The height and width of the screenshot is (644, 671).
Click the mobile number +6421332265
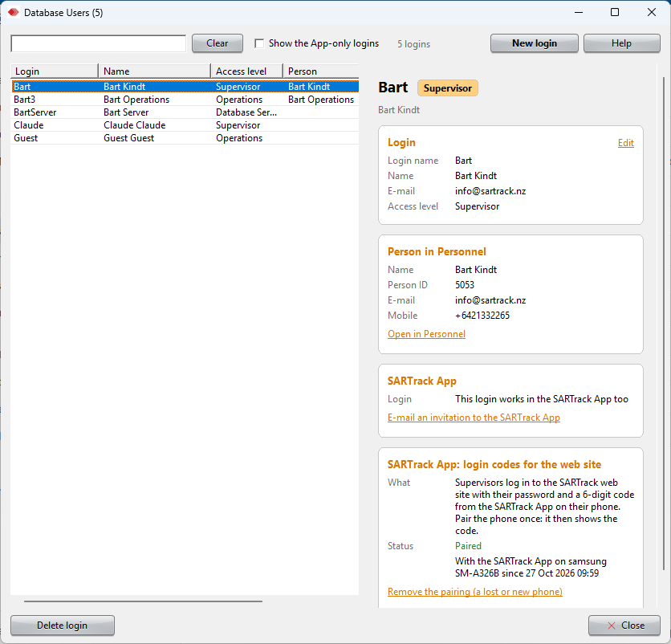482,316
